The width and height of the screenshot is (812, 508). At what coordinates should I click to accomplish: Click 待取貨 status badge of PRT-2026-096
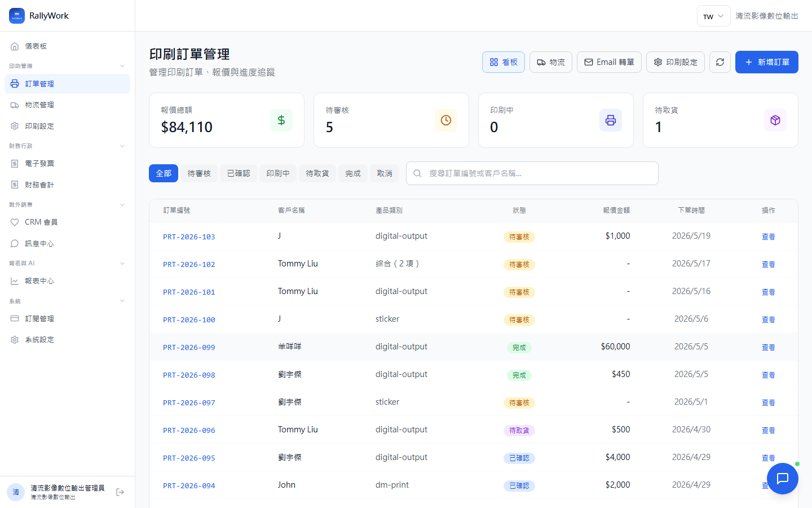519,431
